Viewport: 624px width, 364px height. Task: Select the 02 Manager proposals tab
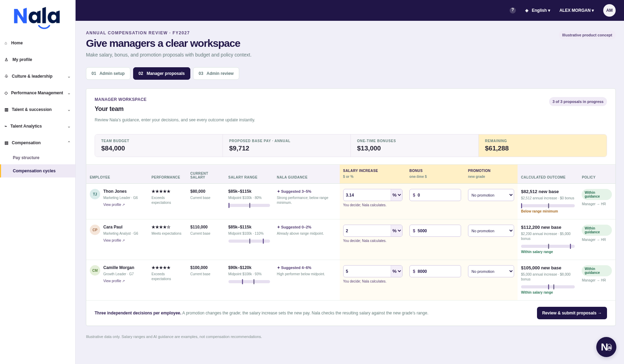coord(162,73)
